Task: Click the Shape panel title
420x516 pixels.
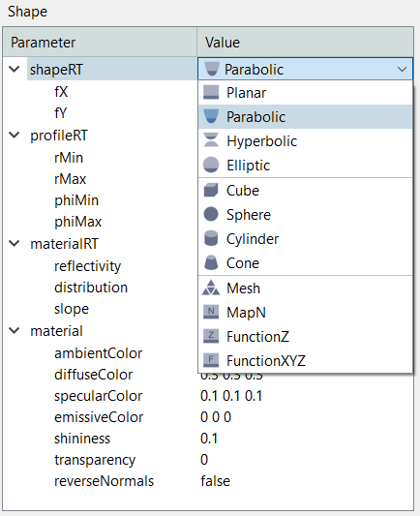Action: click(x=28, y=12)
